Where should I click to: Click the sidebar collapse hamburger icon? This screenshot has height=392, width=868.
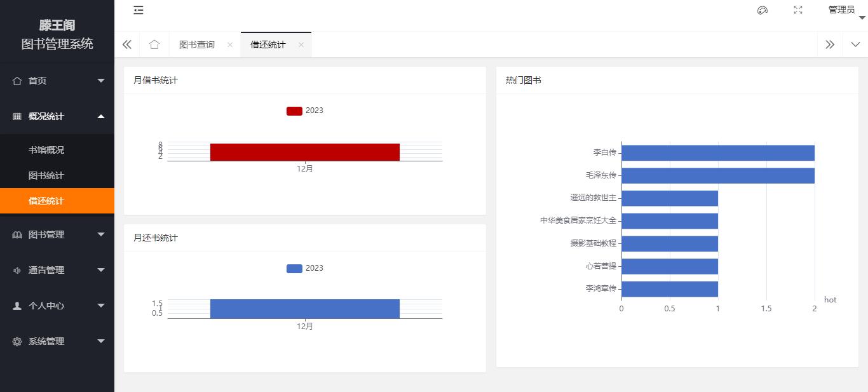click(138, 10)
